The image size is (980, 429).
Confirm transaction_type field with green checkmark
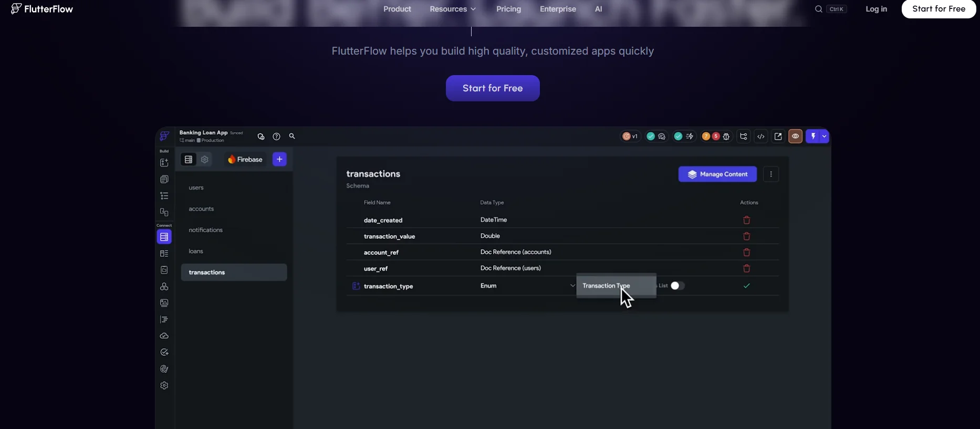(746, 286)
